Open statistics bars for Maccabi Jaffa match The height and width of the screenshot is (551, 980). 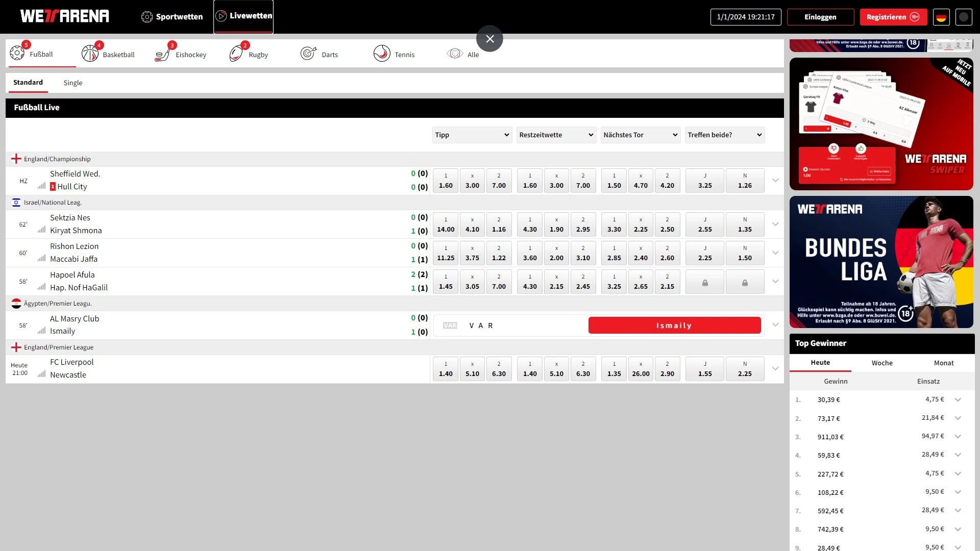[x=41, y=259]
